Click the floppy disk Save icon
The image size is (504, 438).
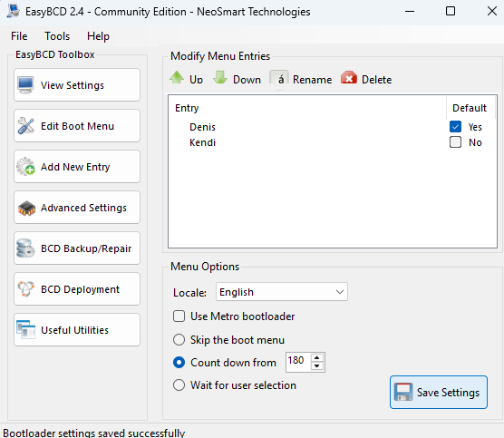(x=403, y=392)
